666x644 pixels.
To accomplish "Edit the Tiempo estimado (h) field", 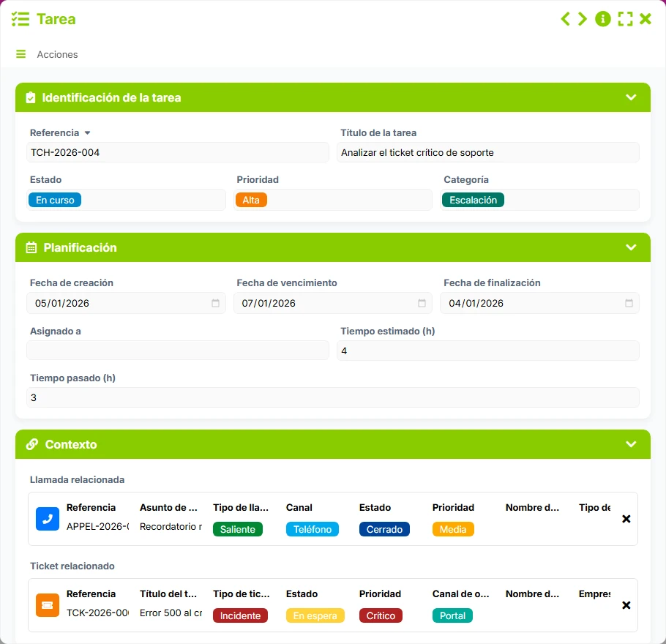I will pos(487,351).
